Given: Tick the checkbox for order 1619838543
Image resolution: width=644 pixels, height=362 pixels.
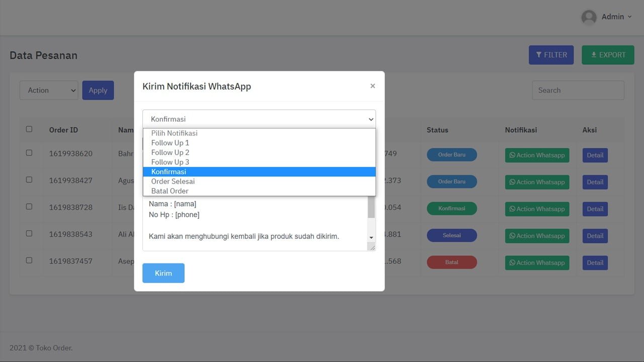Looking at the screenshot, I should [29, 233].
